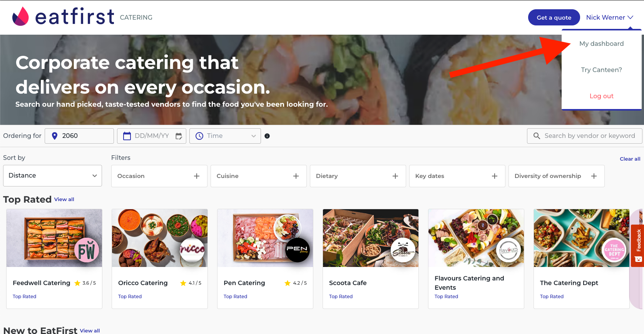Click Top Rated tag under The Catering Dept
Viewport: 644px width, 334px height.
pos(552,296)
